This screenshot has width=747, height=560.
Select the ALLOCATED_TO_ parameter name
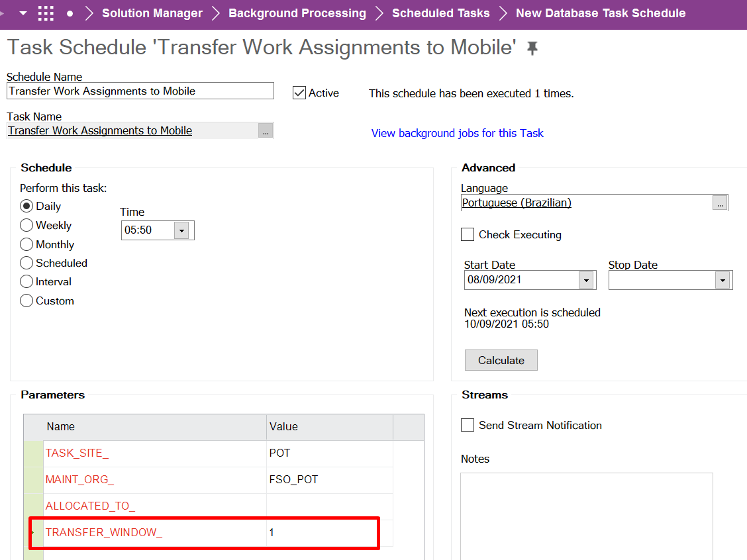tap(90, 506)
